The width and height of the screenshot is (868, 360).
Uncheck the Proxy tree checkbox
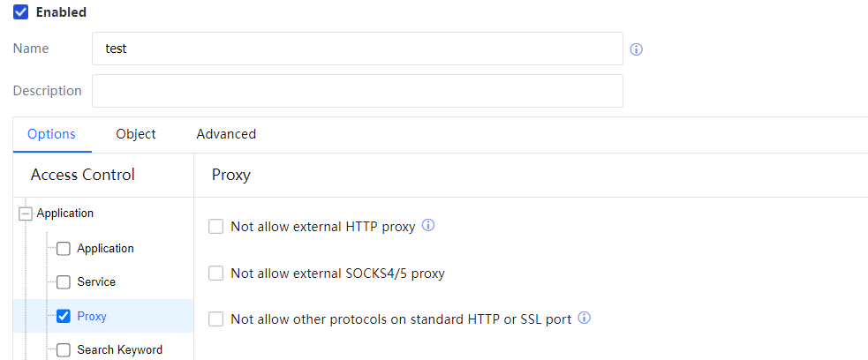coord(64,316)
